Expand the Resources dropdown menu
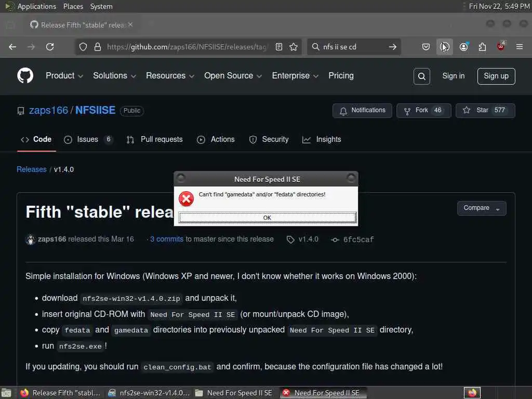This screenshot has height=399, width=532. coord(170,76)
